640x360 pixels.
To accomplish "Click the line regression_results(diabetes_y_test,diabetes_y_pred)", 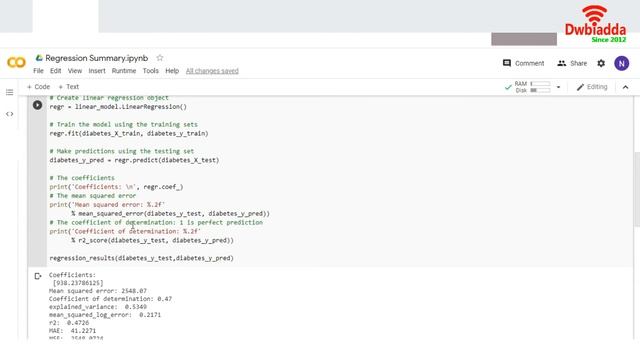I will [x=142, y=258].
